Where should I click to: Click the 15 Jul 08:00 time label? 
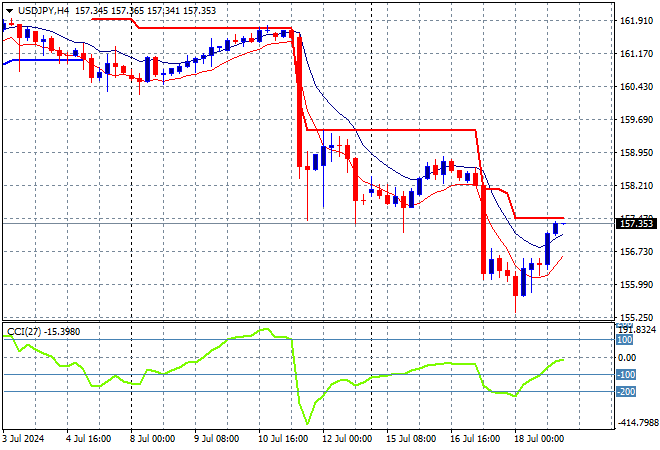(x=411, y=439)
